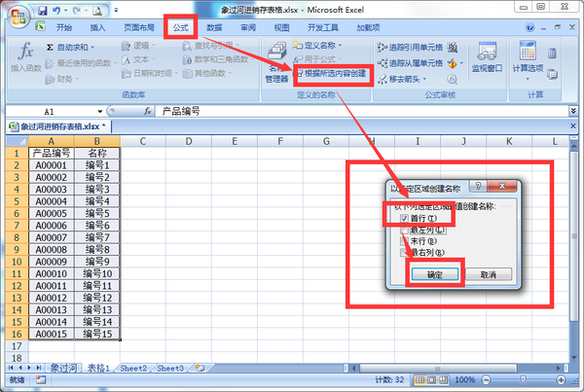Click the Save icon in quick access toolbar
The width and height of the screenshot is (584, 392).
tap(44, 9)
